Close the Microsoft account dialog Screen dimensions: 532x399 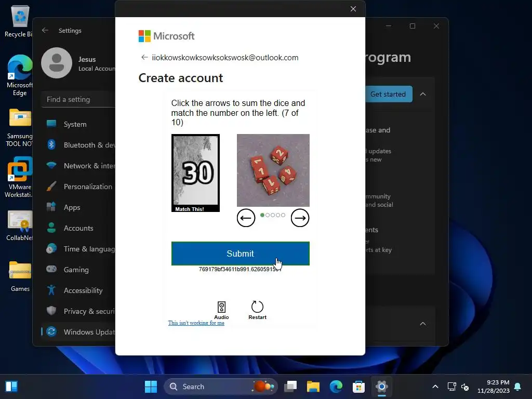tap(353, 9)
